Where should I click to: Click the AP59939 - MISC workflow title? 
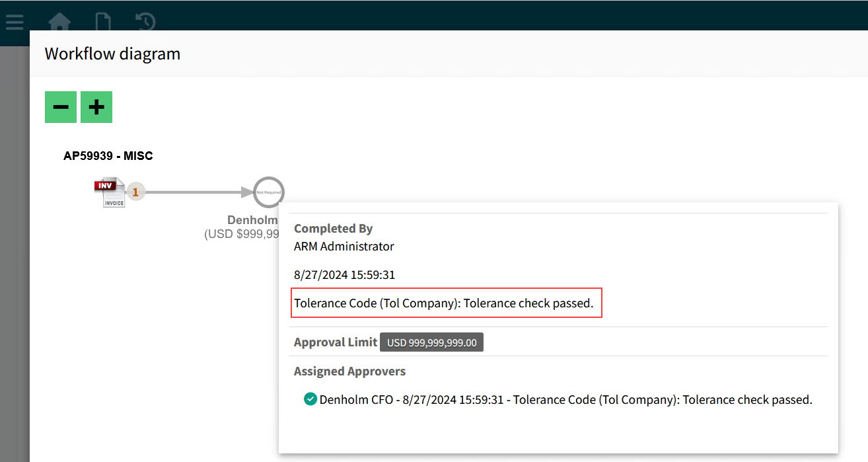(x=108, y=155)
